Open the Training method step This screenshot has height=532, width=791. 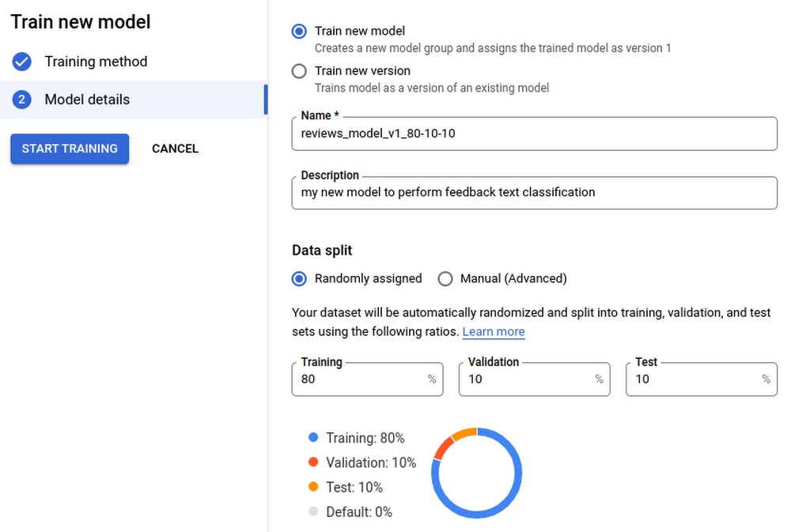click(x=96, y=62)
